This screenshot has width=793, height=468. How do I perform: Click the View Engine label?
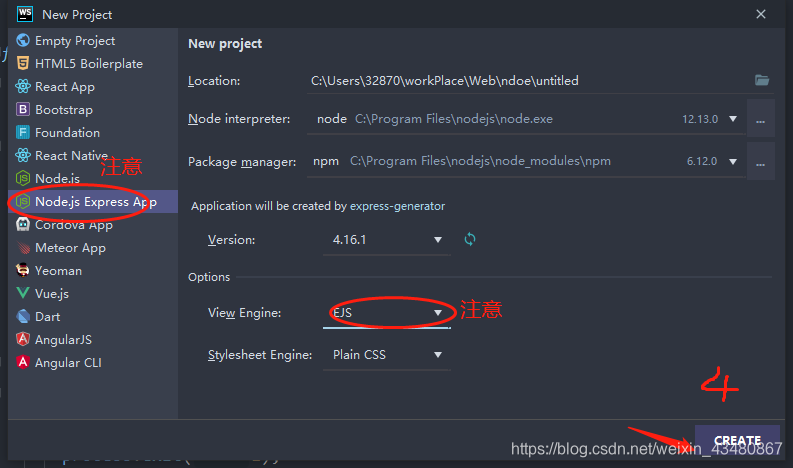(245, 313)
